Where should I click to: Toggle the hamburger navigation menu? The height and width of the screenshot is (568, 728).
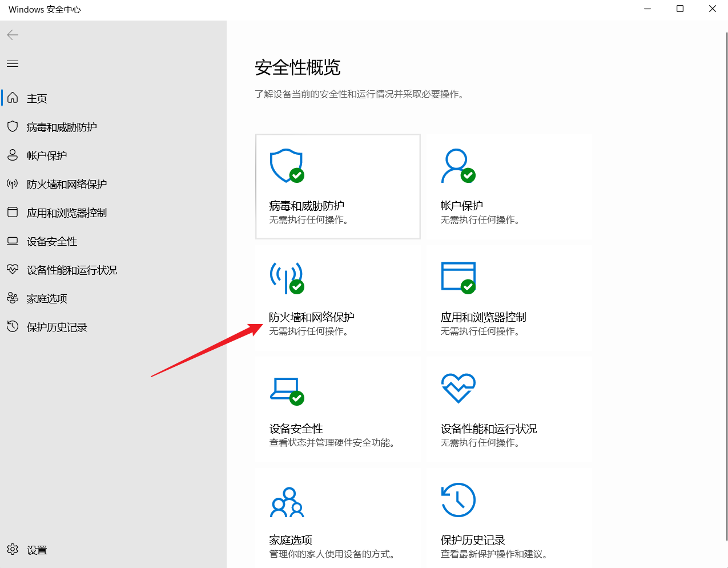(x=13, y=63)
